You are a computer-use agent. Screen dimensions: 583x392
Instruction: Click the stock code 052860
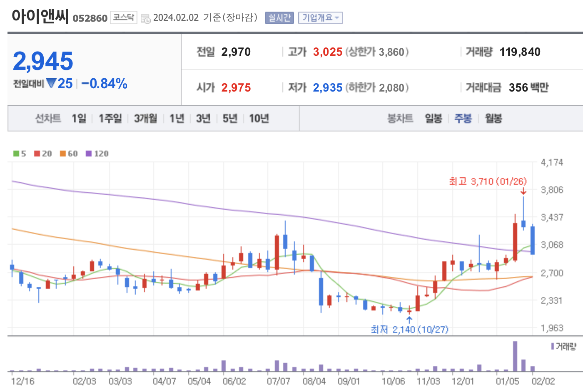[90, 18]
